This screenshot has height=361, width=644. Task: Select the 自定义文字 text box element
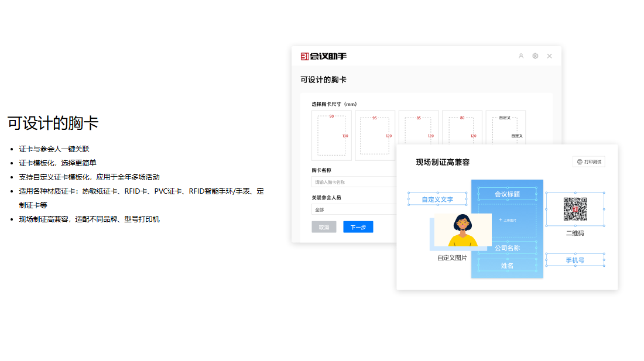(x=437, y=200)
